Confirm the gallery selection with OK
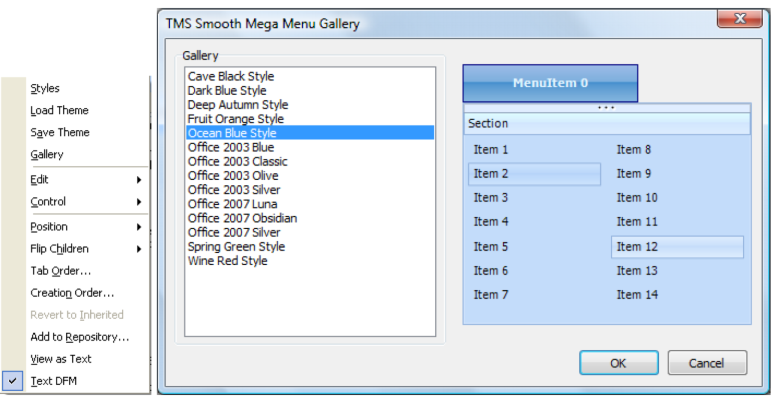The image size is (778, 397). (619, 363)
